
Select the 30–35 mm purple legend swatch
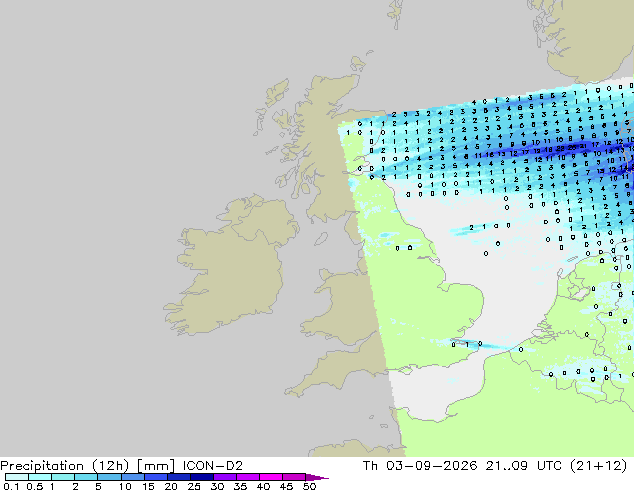tap(225, 477)
